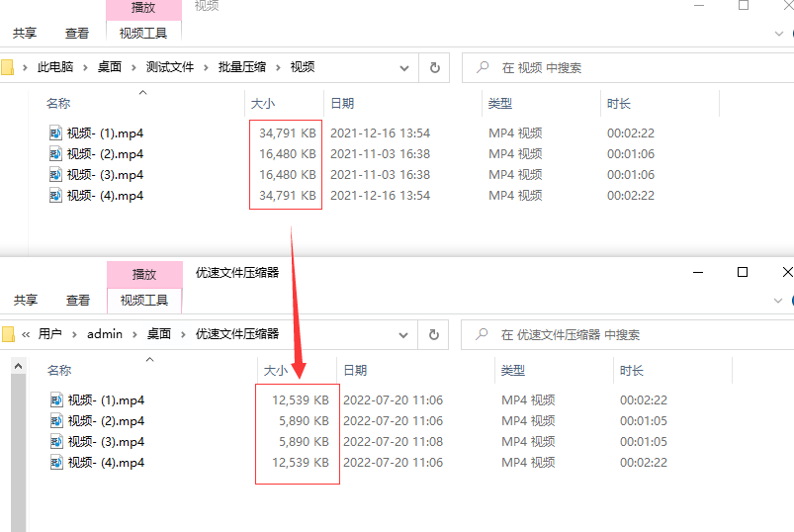This screenshot has width=794, height=532.
Task: Click scroll up arrow in lower window
Action: (x=18, y=366)
